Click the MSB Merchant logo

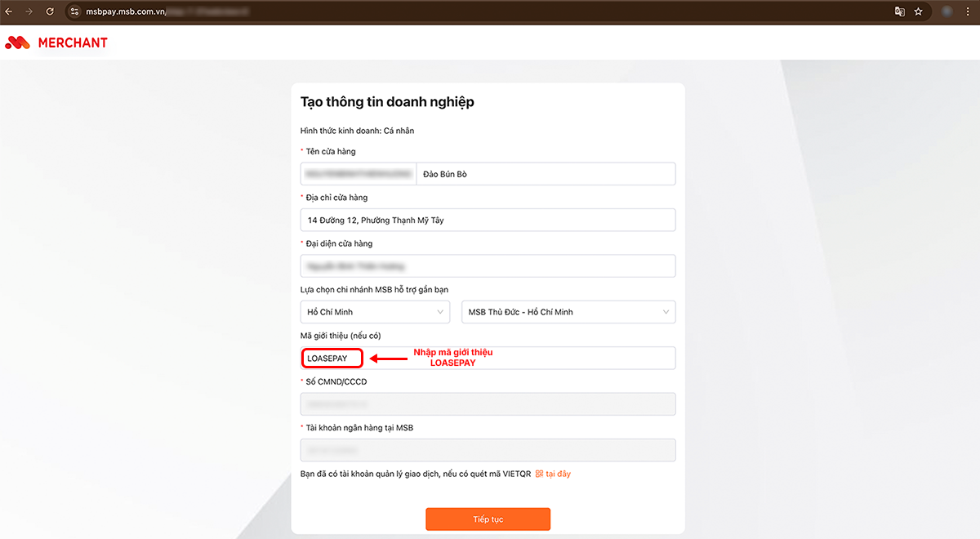(56, 42)
